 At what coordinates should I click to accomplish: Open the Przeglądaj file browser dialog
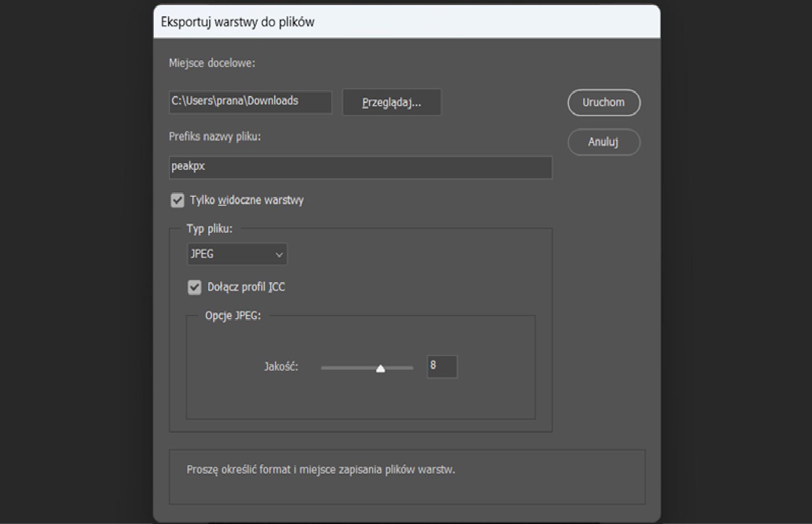[391, 102]
